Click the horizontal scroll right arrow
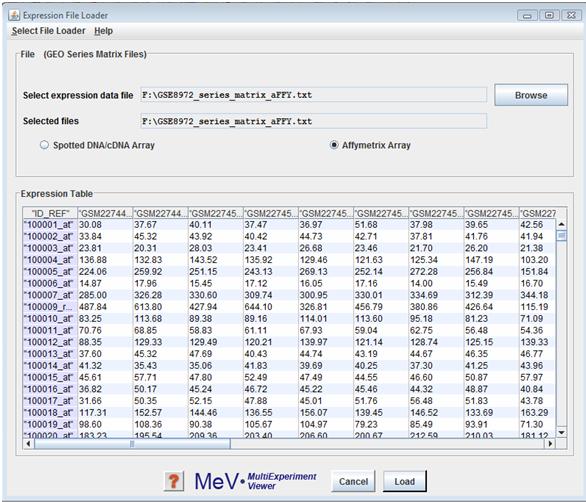The image size is (586, 502). 549,444
